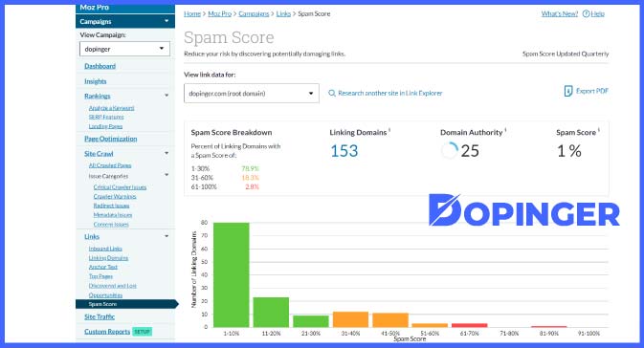Click the info icon next to Spam Score heading

coord(599,130)
